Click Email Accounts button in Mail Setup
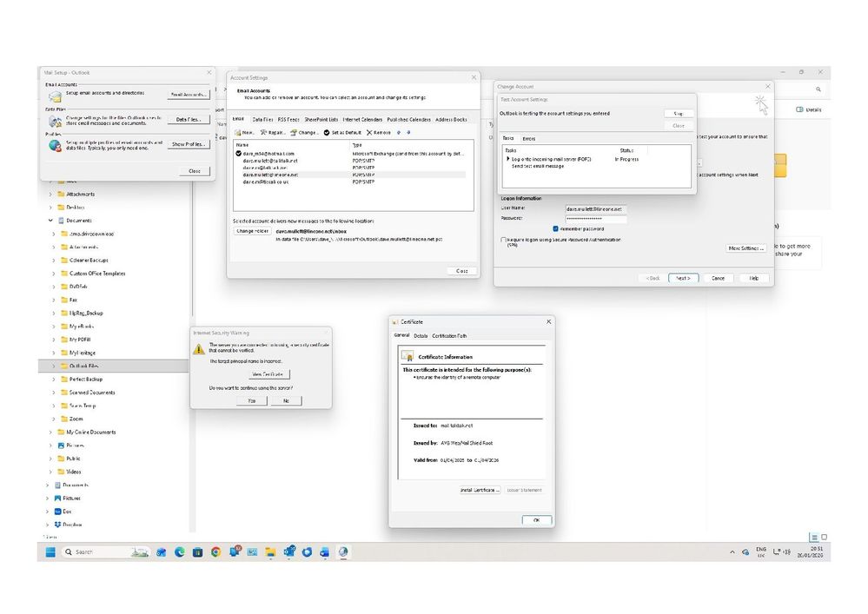Viewport: 868px width, 614px height. point(189,95)
